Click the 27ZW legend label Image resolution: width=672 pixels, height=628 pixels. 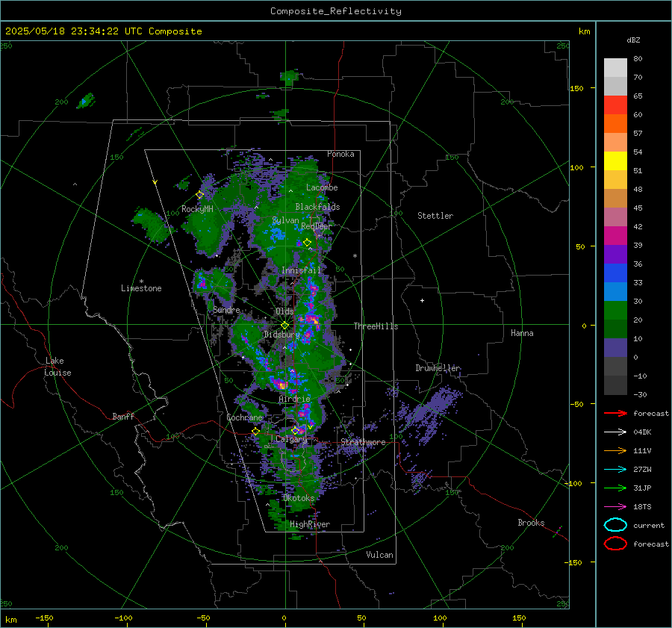(x=642, y=470)
